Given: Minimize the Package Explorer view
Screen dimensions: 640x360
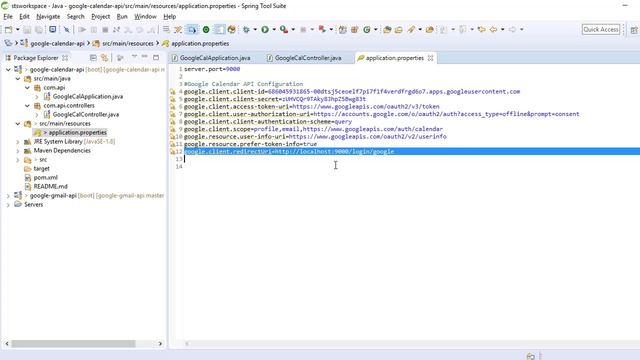Looking at the screenshot, I should pos(144,57).
